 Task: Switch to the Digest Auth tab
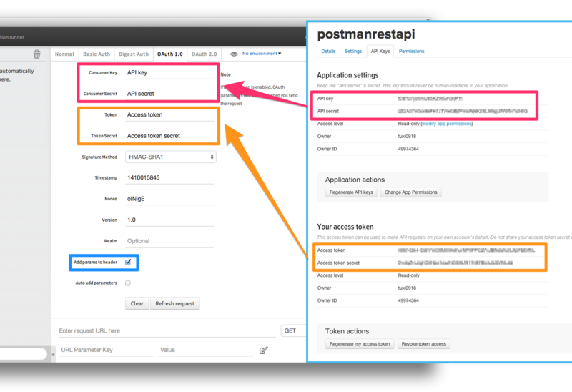click(x=134, y=54)
